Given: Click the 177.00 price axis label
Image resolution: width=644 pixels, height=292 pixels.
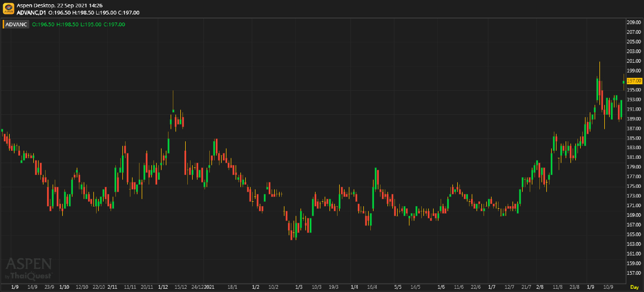Looking at the screenshot, I should point(634,177).
